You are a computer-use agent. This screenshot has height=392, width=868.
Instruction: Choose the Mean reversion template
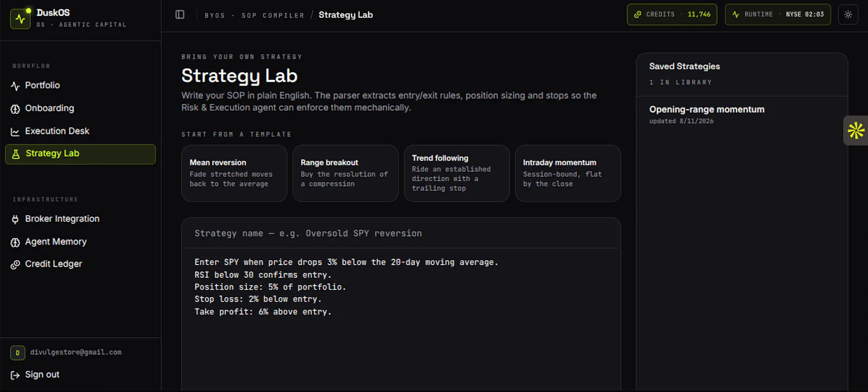234,173
